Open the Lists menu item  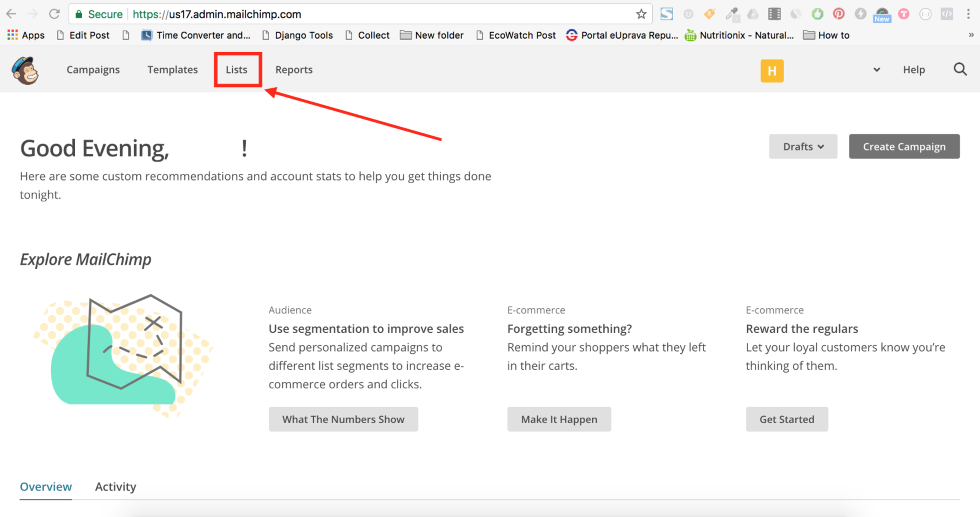point(237,70)
